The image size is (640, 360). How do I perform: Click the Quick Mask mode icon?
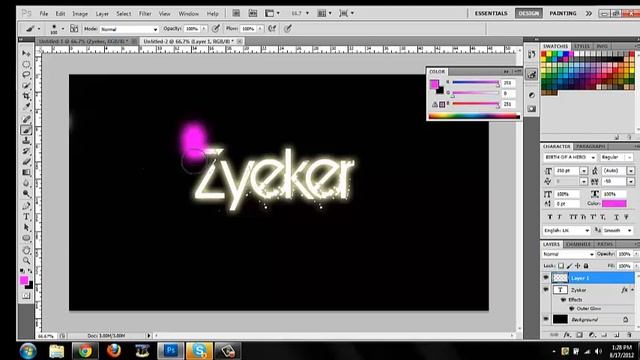26,296
